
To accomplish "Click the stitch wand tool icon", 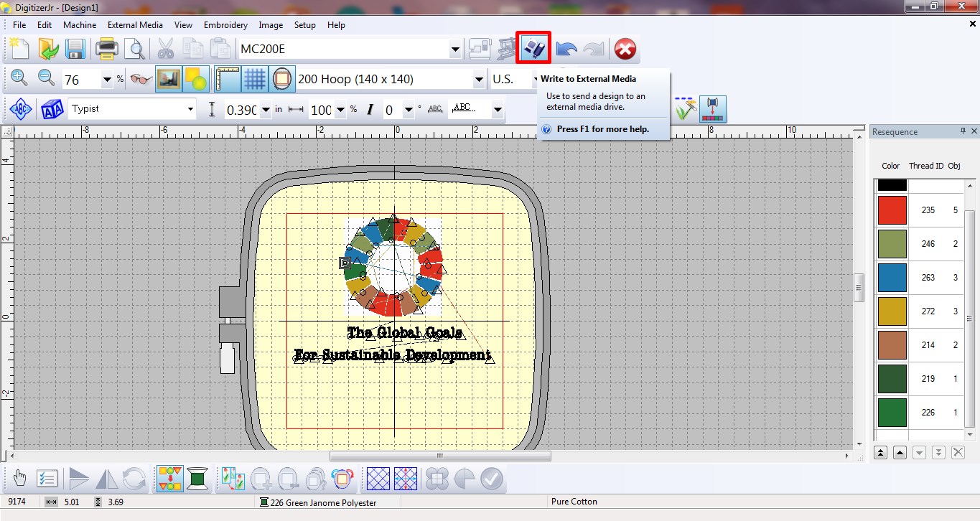I will pyautogui.click(x=686, y=109).
